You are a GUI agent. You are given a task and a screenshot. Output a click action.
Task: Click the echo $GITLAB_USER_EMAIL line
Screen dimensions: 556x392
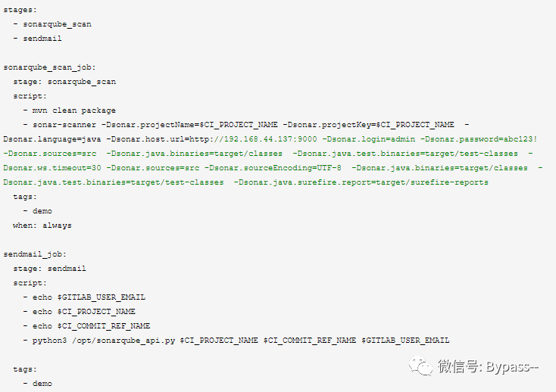pos(84,297)
